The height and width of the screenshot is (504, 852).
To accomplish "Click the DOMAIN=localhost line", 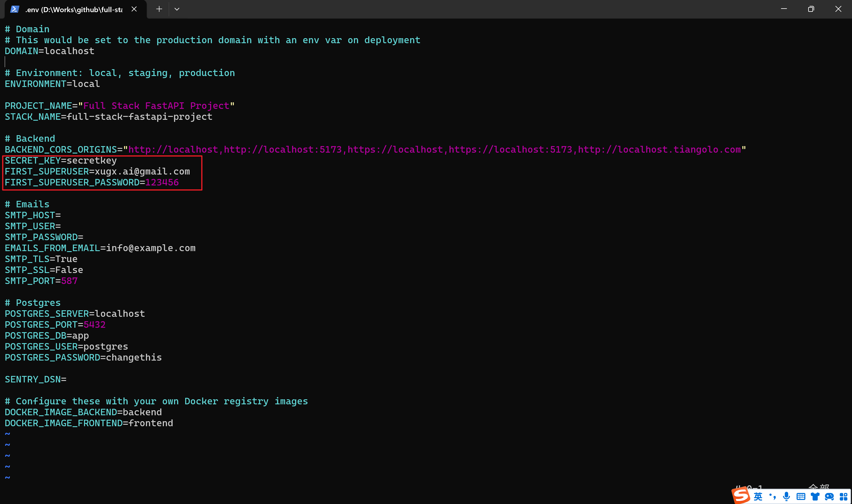I will tap(50, 51).
